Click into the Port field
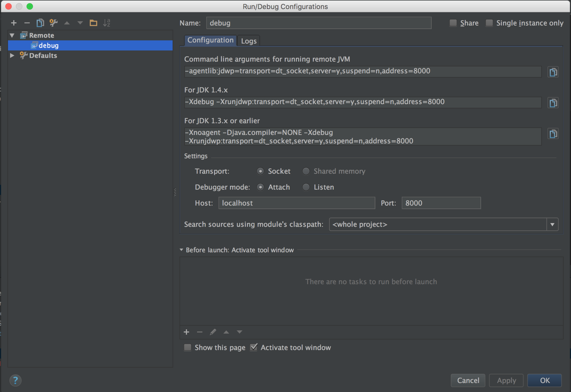Screen dimensions: 571x392 tap(441, 203)
